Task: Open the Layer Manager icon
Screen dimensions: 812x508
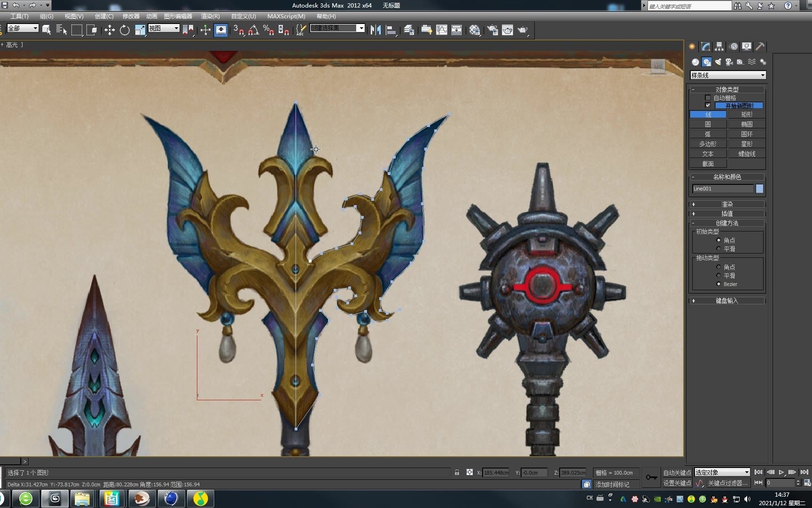Action: click(409, 30)
